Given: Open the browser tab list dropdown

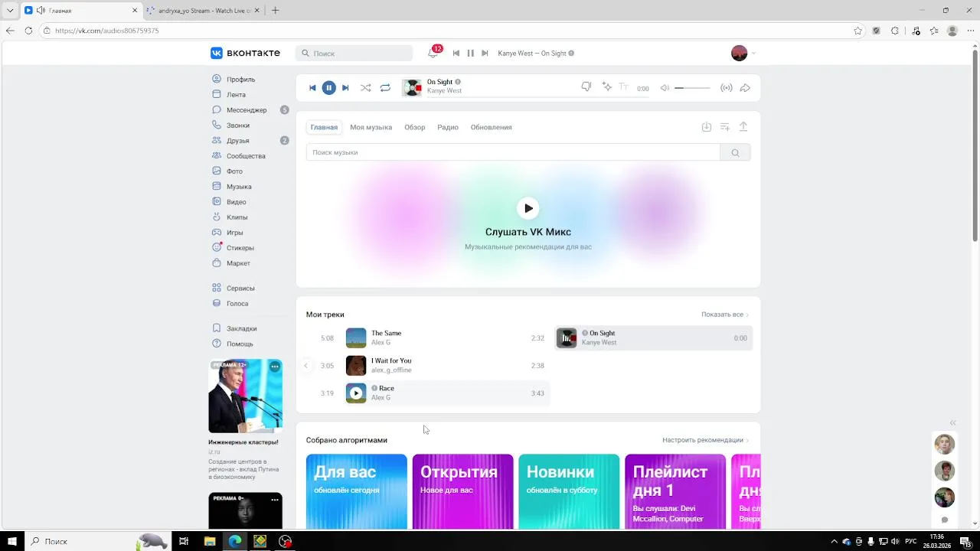Looking at the screenshot, I should (10, 11).
